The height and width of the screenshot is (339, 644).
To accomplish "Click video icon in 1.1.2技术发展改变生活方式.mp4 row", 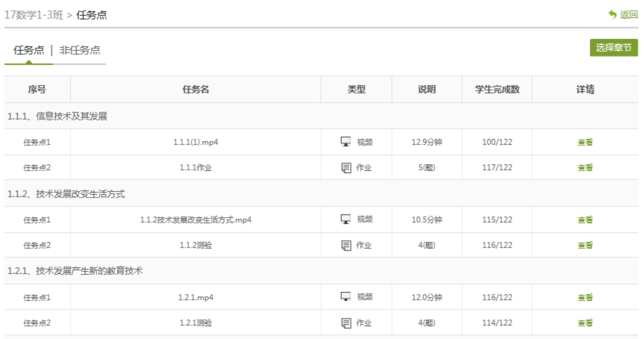I will [x=346, y=219].
